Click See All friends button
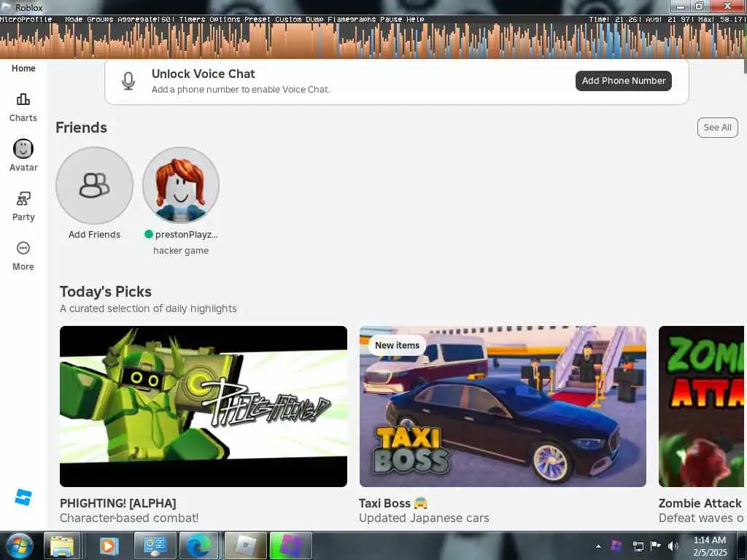747x560 pixels. tap(718, 128)
